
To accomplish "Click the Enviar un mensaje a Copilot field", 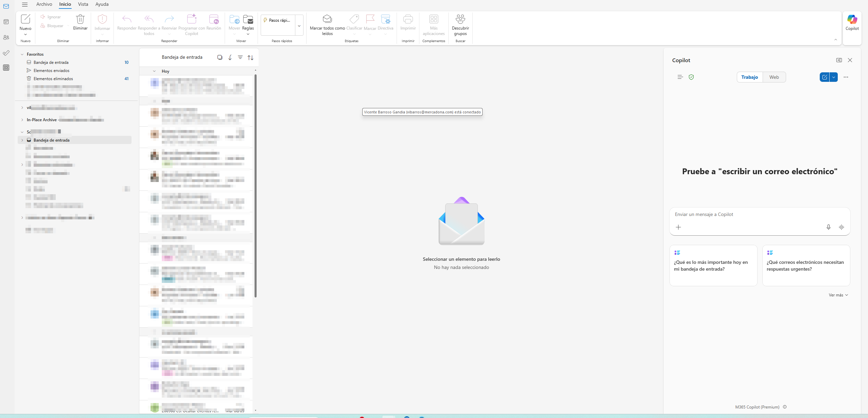I will coord(760,215).
